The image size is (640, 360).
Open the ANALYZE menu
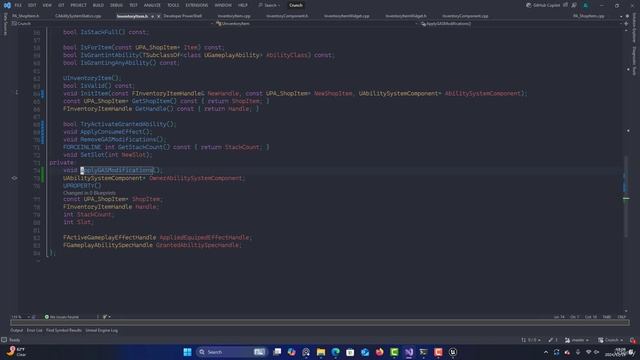[152, 5]
